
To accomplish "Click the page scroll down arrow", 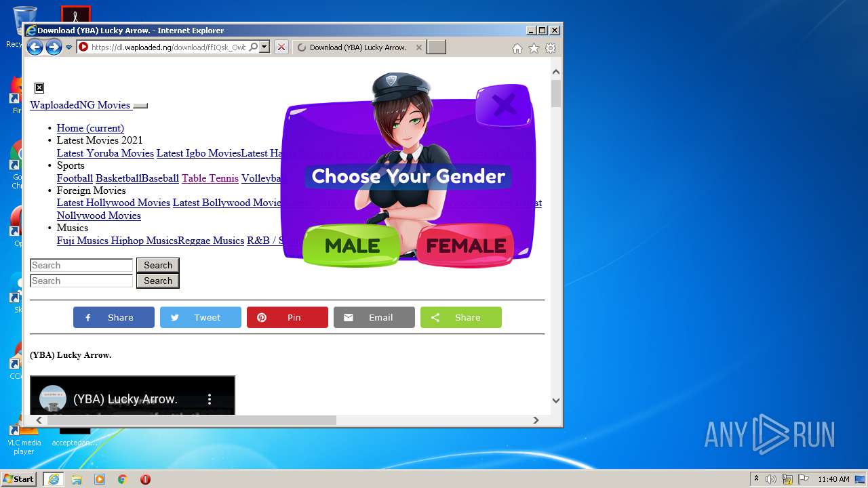I will click(556, 401).
